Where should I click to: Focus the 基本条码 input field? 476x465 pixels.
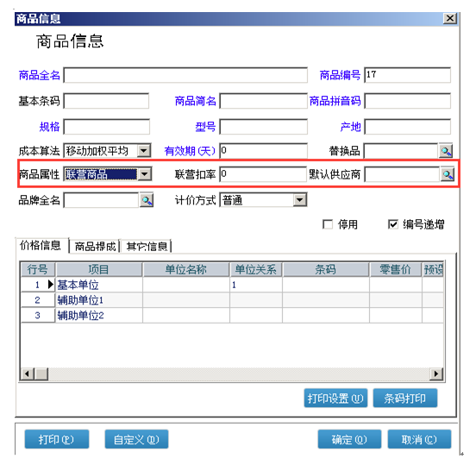(106, 101)
